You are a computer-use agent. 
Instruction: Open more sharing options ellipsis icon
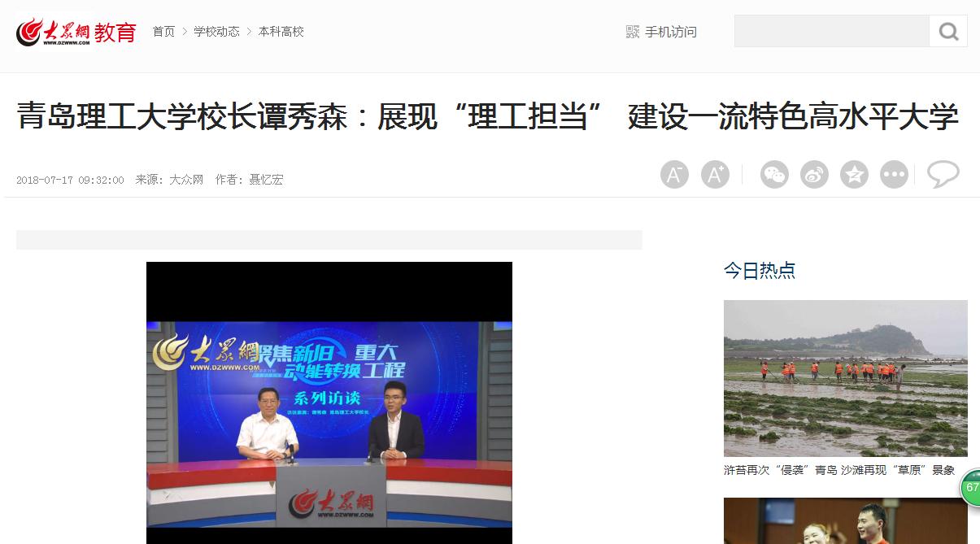click(x=894, y=175)
